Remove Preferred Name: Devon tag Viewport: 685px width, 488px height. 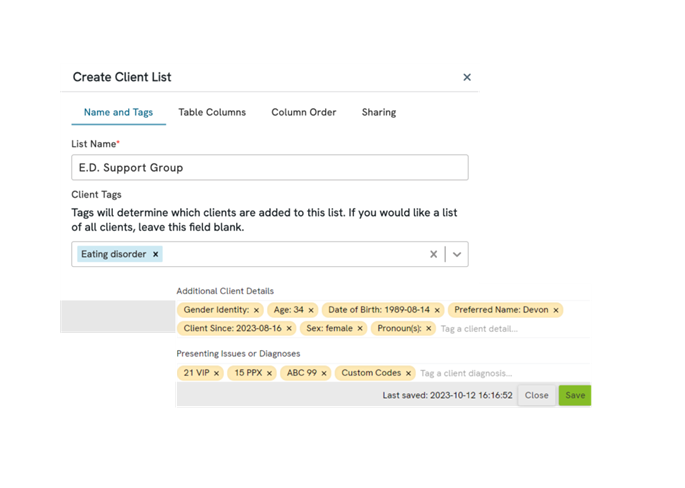point(556,310)
